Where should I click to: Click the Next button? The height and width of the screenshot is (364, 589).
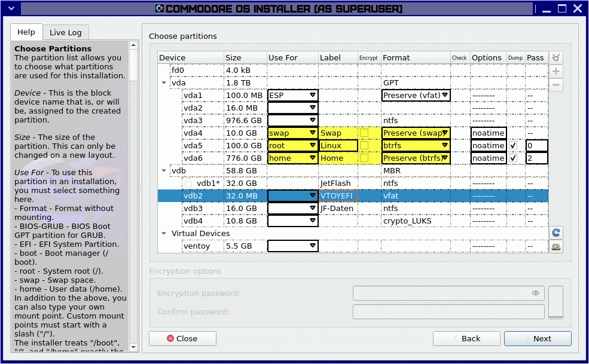[x=538, y=338]
